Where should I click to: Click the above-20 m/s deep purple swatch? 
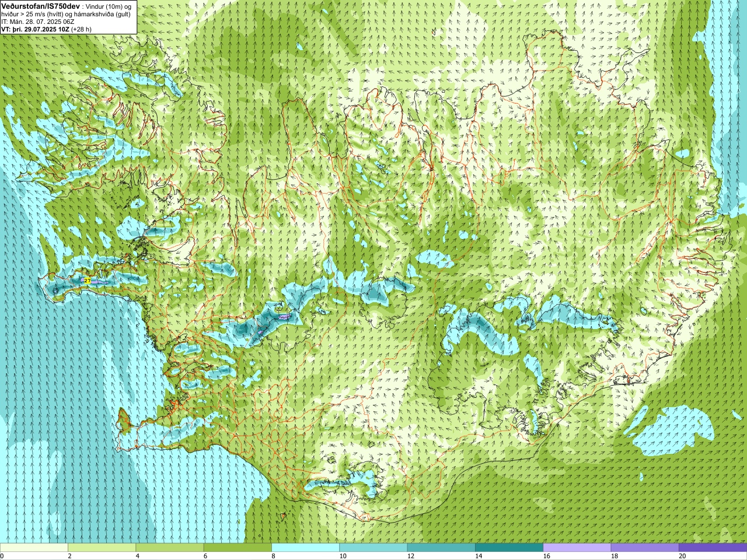click(713, 548)
